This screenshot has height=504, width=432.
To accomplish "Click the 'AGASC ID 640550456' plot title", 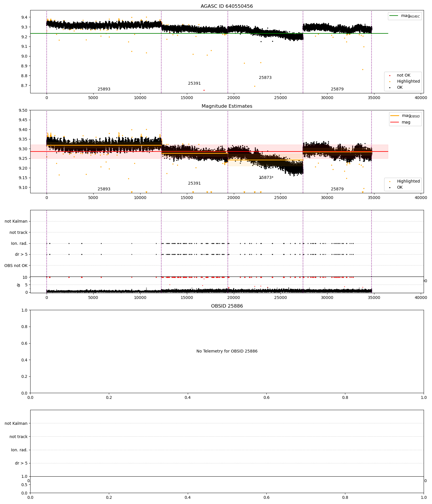I will (227, 6).
